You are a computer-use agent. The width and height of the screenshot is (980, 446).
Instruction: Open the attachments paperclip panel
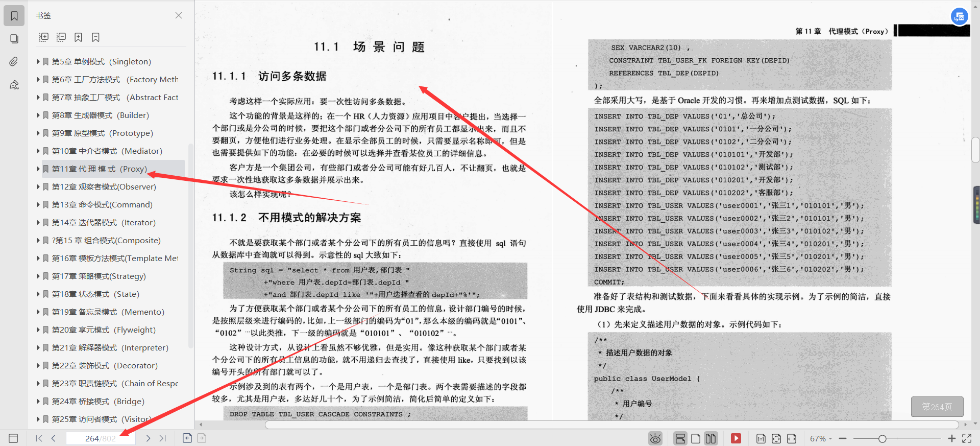(x=14, y=62)
